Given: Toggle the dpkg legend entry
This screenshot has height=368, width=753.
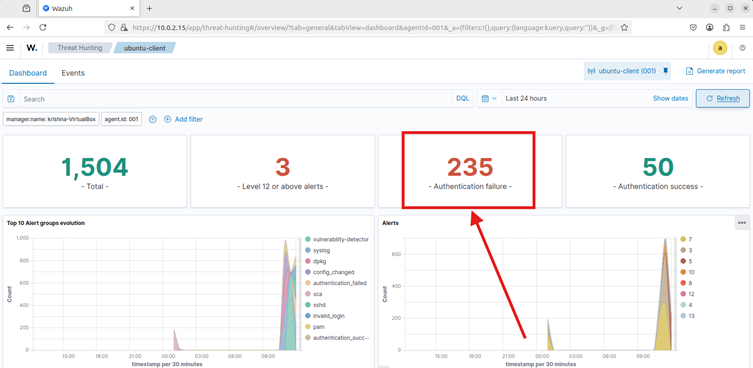Looking at the screenshot, I should 316,261.
